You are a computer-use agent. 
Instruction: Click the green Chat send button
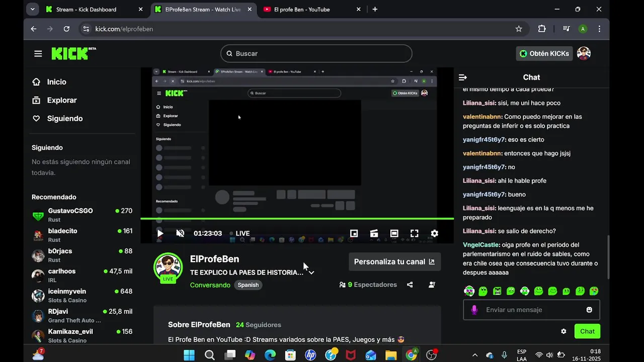point(587,331)
